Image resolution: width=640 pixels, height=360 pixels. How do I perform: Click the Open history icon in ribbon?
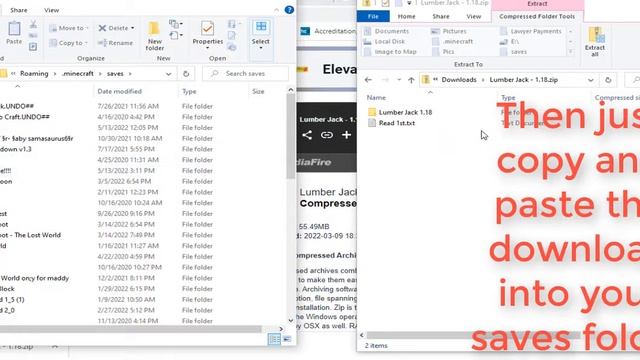point(232,47)
